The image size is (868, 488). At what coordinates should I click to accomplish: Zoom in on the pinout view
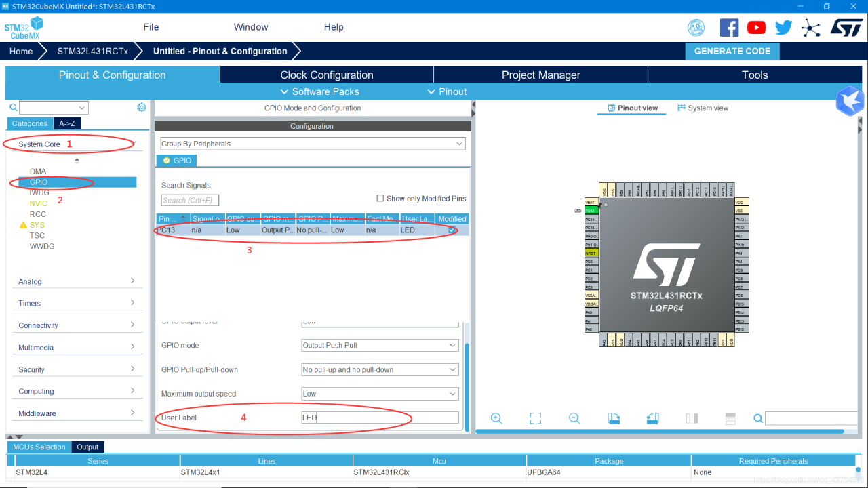496,418
